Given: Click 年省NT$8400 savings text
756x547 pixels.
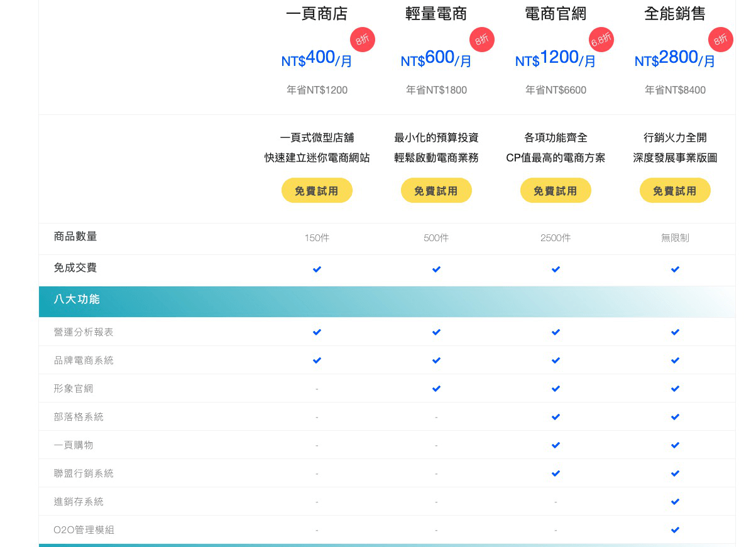Looking at the screenshot, I should [675, 90].
